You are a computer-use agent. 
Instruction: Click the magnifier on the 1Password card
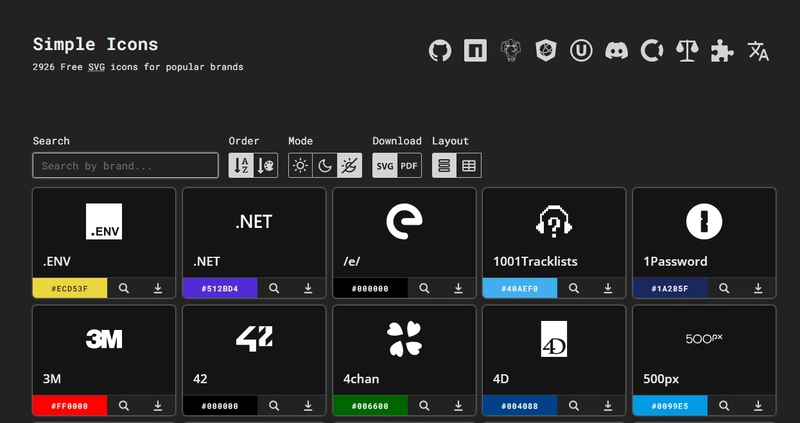(x=724, y=288)
